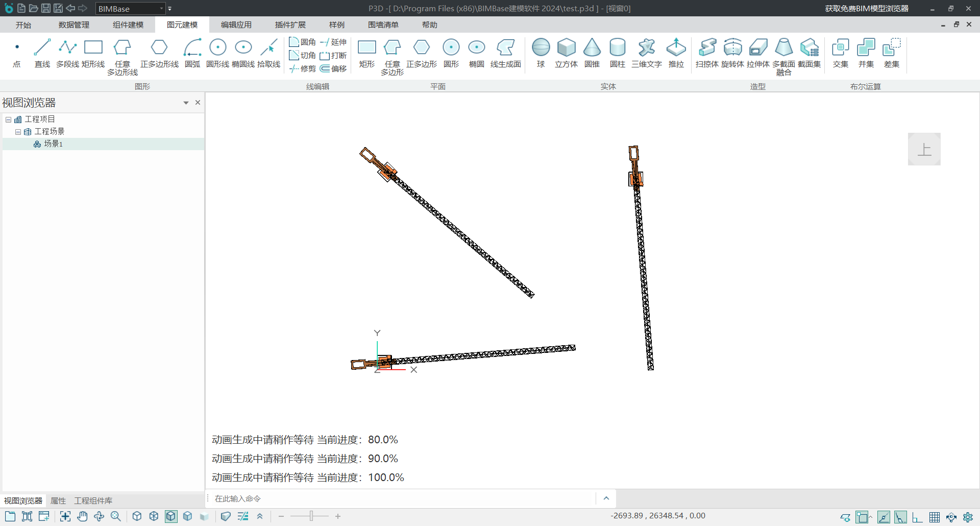This screenshot has width=980, height=526.
Task: Open the settings gear in status bar
Action: [x=968, y=517]
